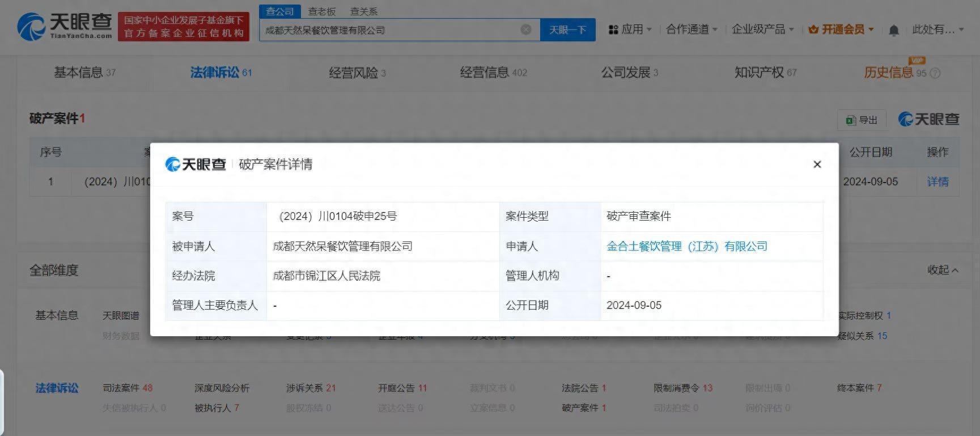Click the table row date 2024-09-05
Image resolution: width=980 pixels, height=436 pixels.
pos(871,182)
